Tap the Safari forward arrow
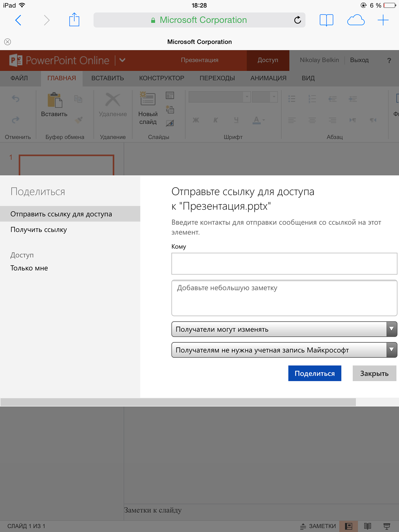The width and height of the screenshot is (399, 532). click(x=46, y=20)
